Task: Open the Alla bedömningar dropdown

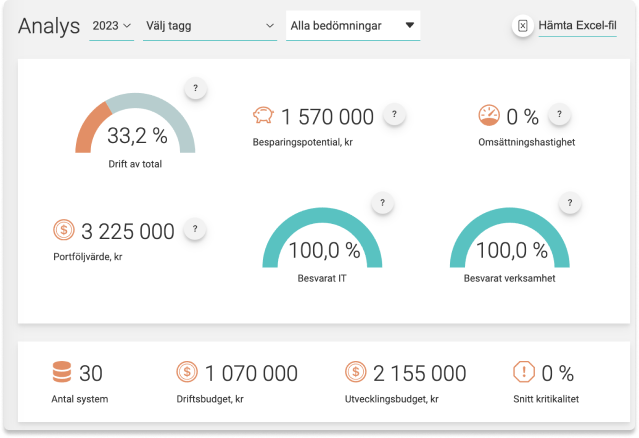Action: [x=352, y=26]
